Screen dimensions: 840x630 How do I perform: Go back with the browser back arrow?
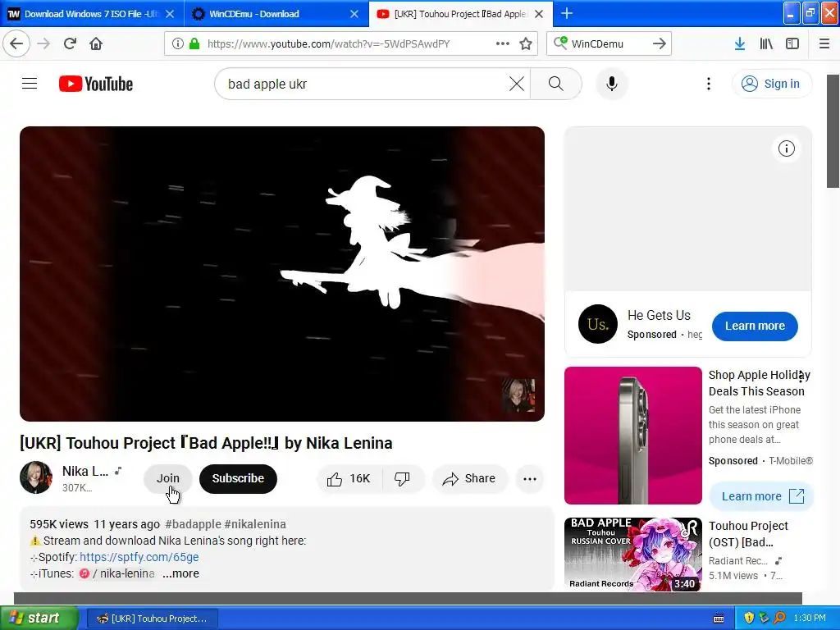[16, 43]
